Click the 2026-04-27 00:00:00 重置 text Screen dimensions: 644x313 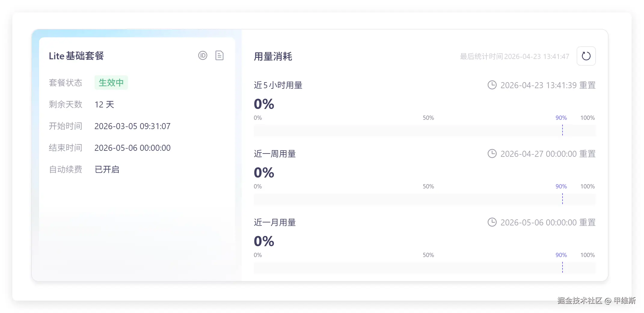point(548,154)
